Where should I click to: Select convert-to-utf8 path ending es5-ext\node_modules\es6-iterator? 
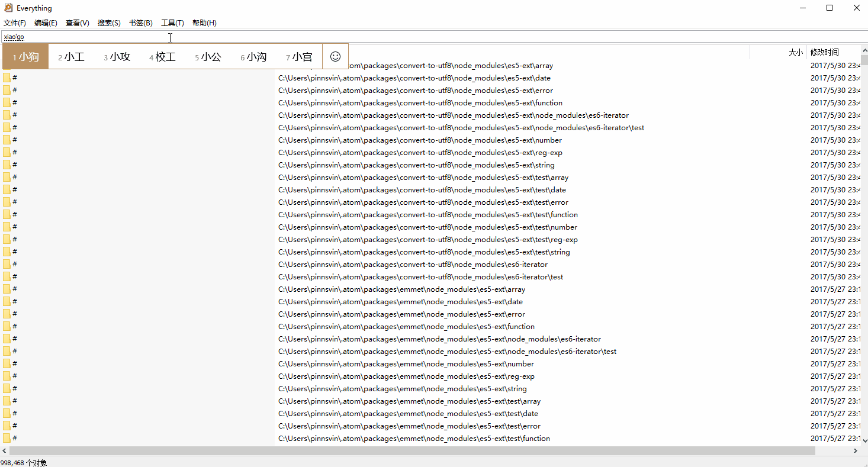454,115
